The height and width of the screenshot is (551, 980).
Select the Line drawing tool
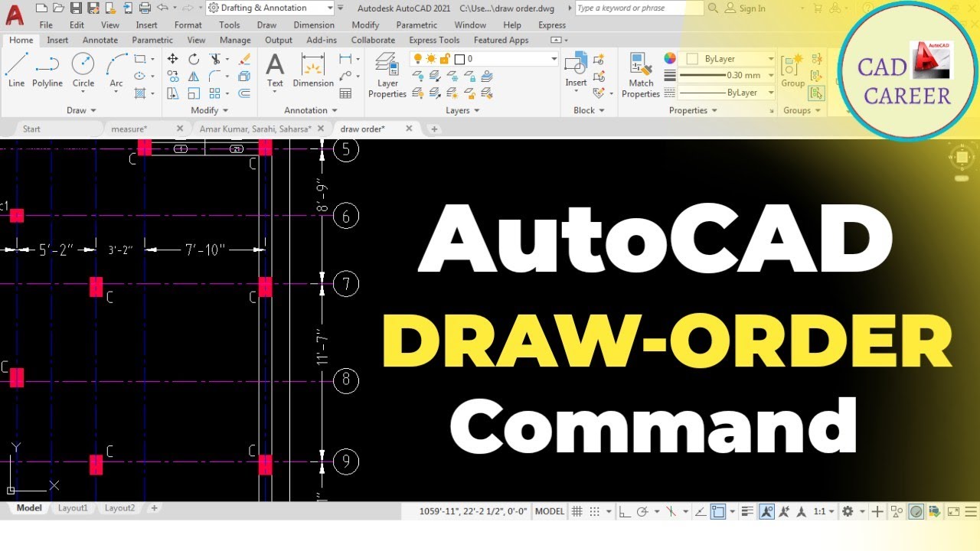(16, 71)
